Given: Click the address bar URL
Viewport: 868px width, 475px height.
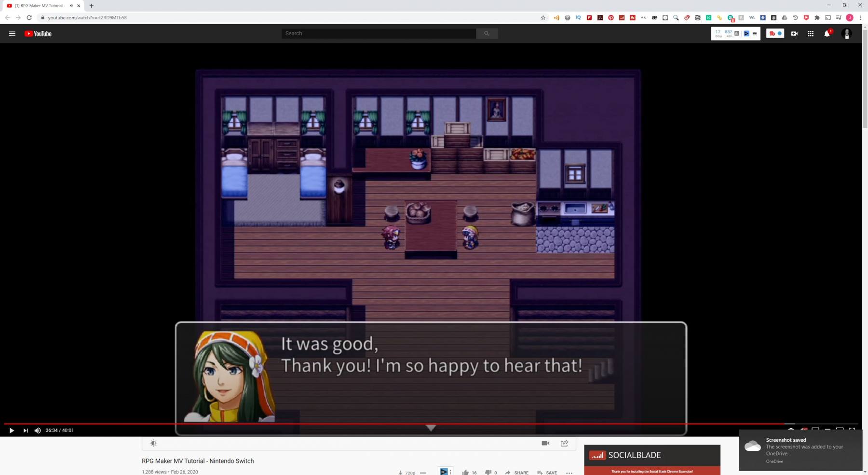Looking at the screenshot, I should pyautogui.click(x=87, y=18).
